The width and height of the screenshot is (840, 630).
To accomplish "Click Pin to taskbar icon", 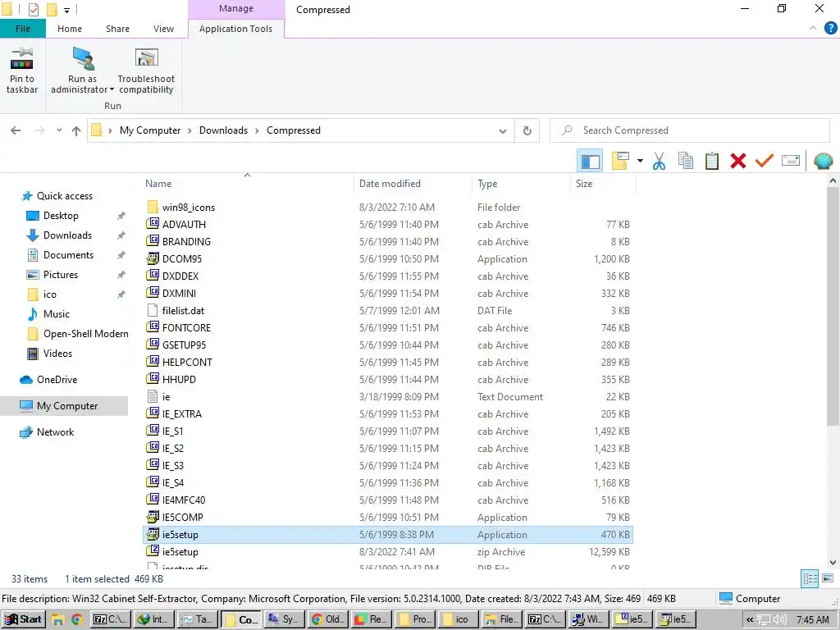I will click(22, 58).
